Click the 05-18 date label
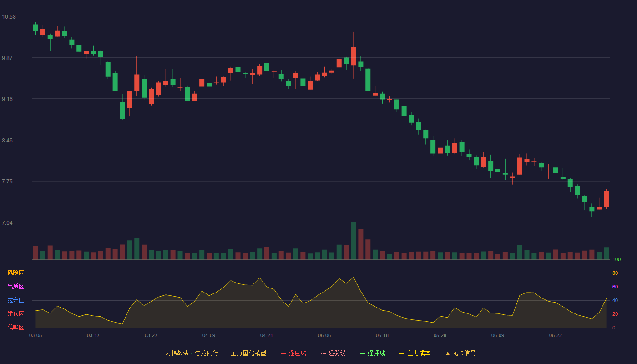The height and width of the screenshot is (364, 637). (x=382, y=335)
